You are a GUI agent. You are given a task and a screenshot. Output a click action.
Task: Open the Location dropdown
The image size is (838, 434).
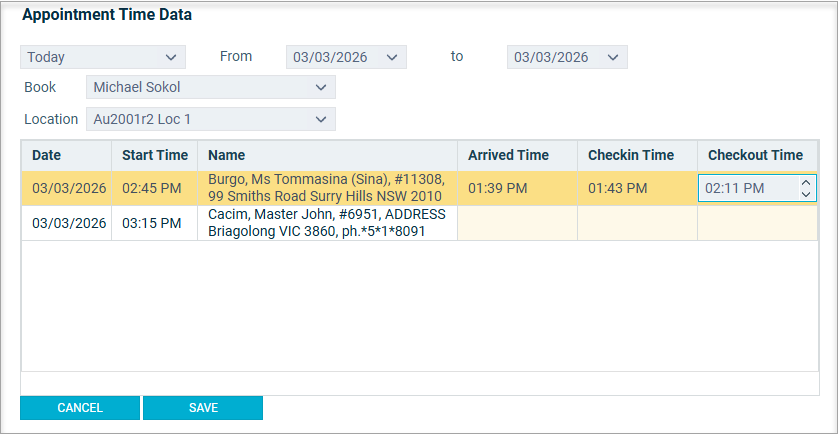pyautogui.click(x=321, y=119)
